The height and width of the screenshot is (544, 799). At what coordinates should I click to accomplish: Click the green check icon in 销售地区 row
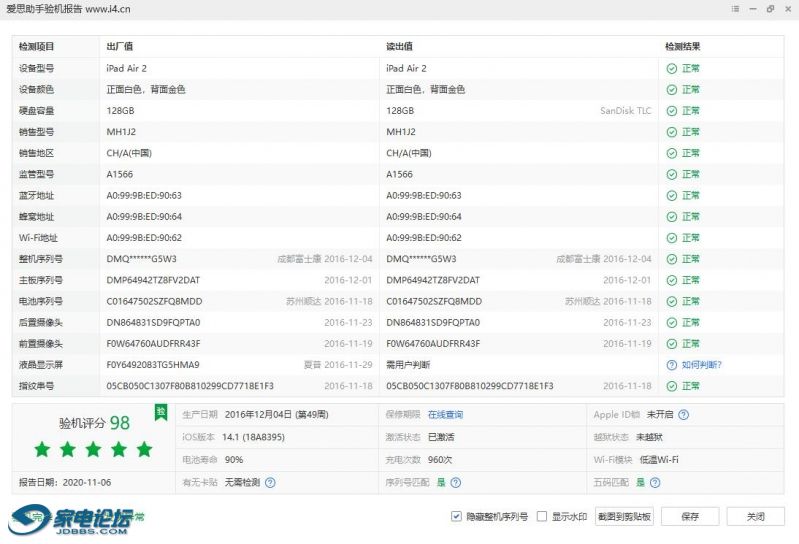672,153
